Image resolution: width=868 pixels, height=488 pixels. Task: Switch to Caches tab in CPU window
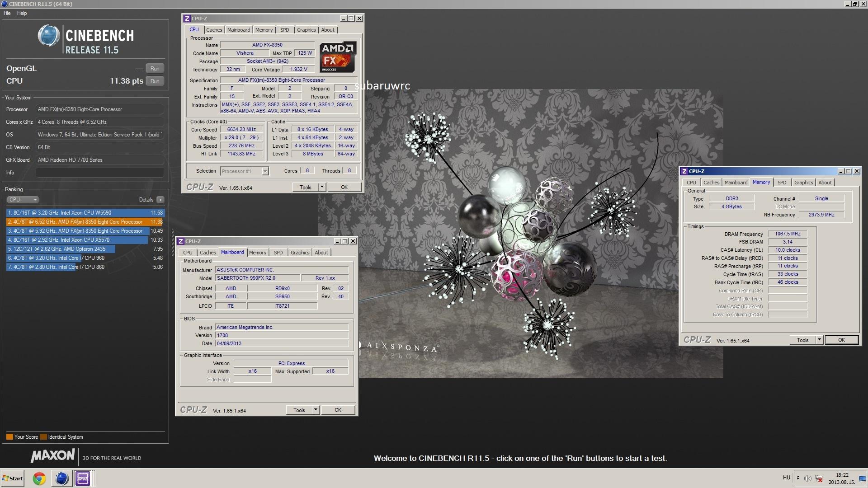(214, 30)
